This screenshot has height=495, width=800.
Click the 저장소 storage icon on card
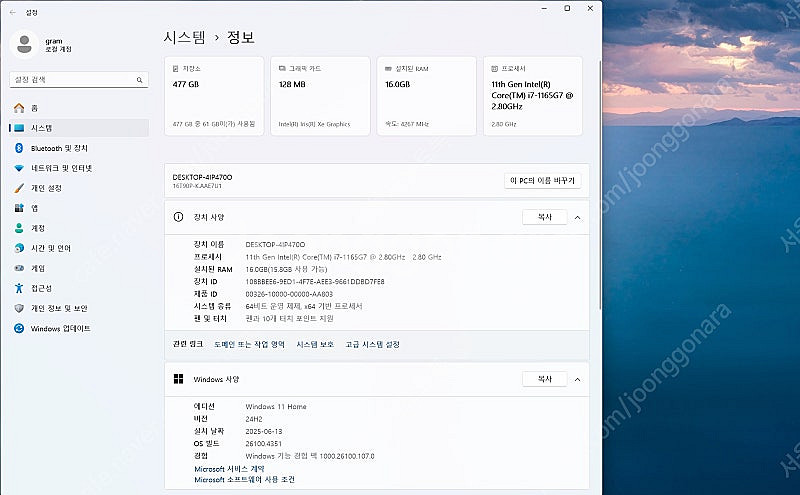[x=176, y=68]
